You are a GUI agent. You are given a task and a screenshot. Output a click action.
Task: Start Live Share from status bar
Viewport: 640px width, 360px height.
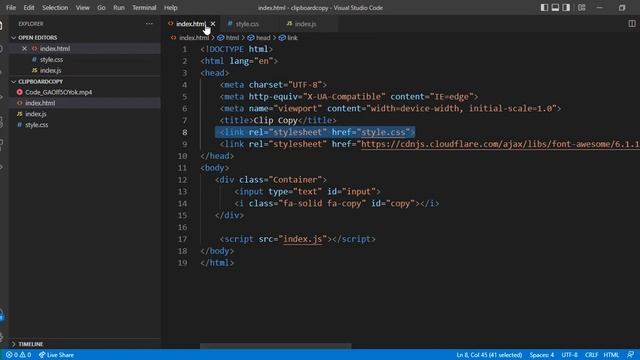(x=56, y=355)
